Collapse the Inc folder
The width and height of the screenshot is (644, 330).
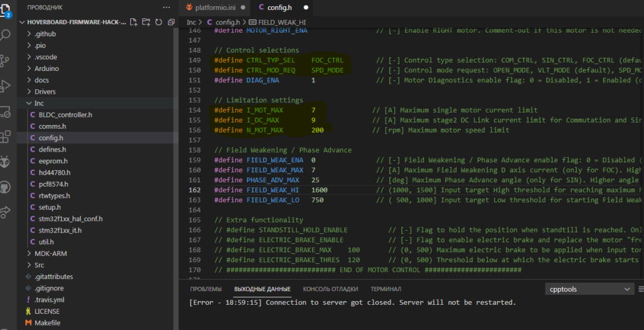(x=39, y=103)
